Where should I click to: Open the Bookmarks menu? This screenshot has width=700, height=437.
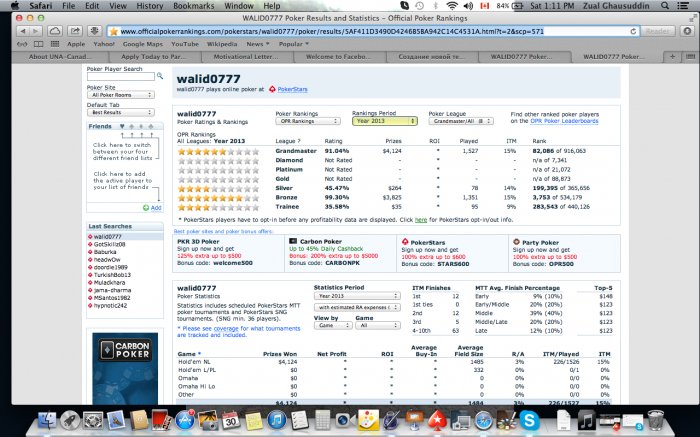tap(194, 6)
